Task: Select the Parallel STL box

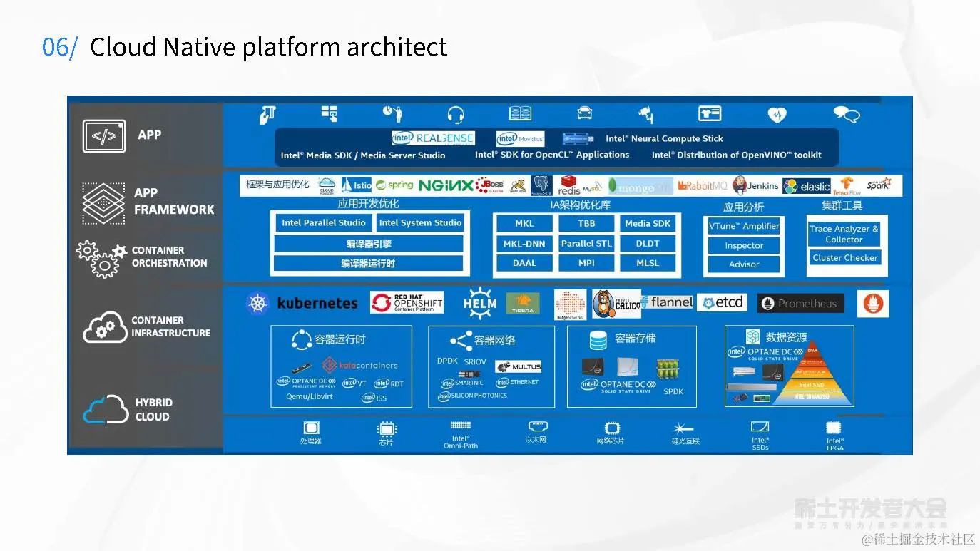Action: [x=586, y=244]
